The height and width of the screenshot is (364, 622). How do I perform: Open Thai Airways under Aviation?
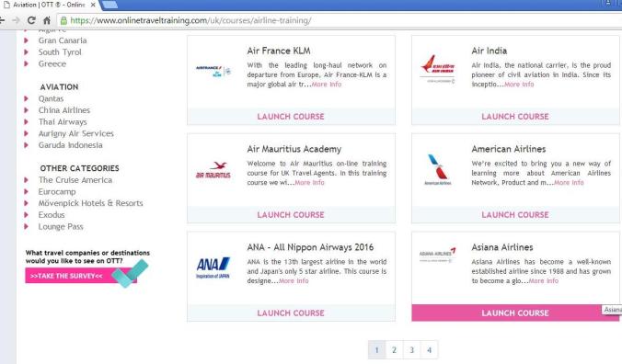click(63, 122)
